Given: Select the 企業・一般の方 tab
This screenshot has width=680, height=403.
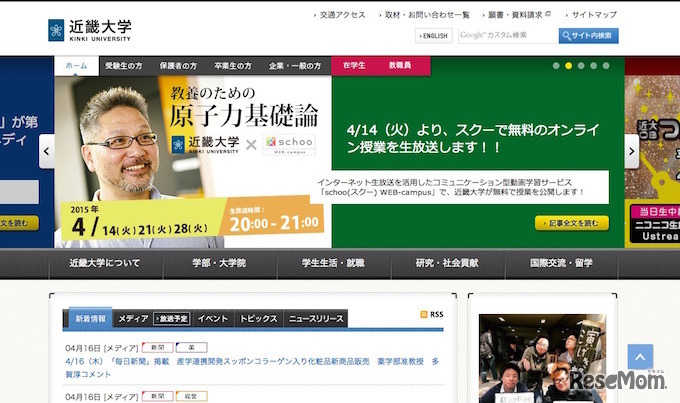Looking at the screenshot, I should tap(295, 66).
